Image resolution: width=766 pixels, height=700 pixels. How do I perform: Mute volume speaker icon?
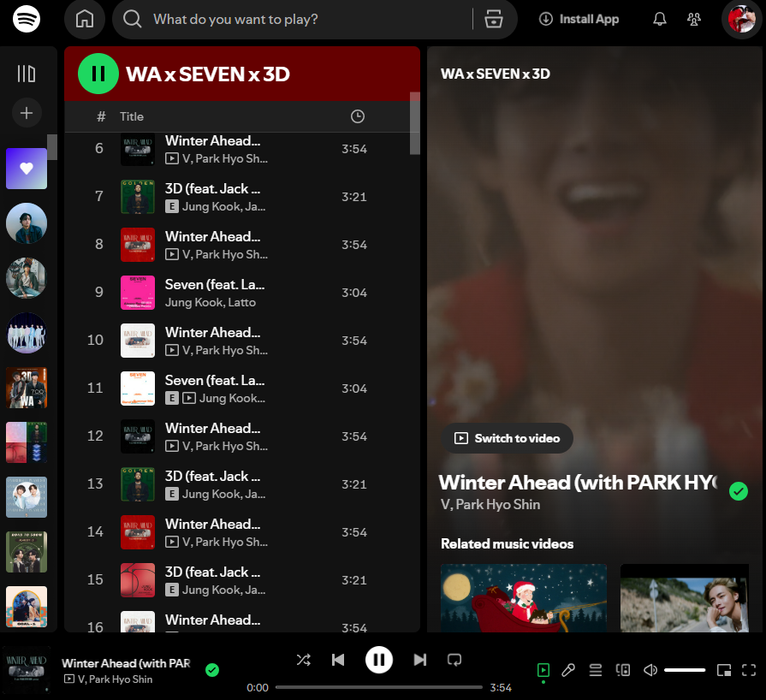pyautogui.click(x=650, y=670)
